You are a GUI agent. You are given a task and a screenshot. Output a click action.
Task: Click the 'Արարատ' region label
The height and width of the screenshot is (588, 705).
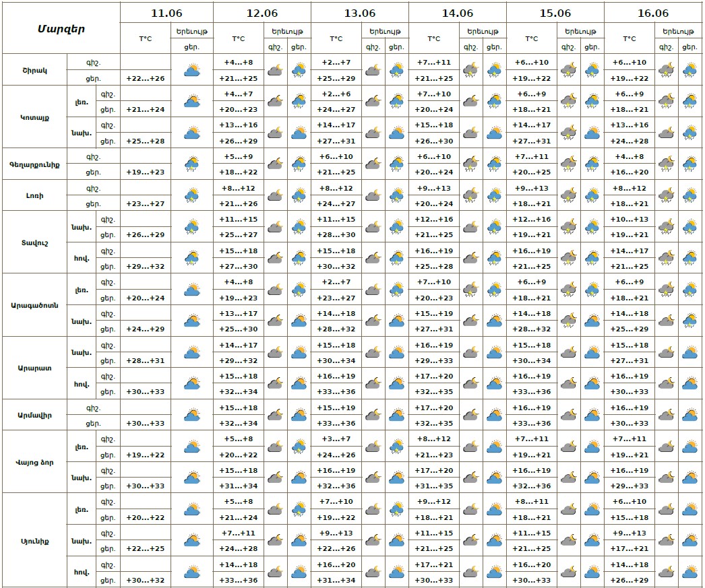(34, 368)
